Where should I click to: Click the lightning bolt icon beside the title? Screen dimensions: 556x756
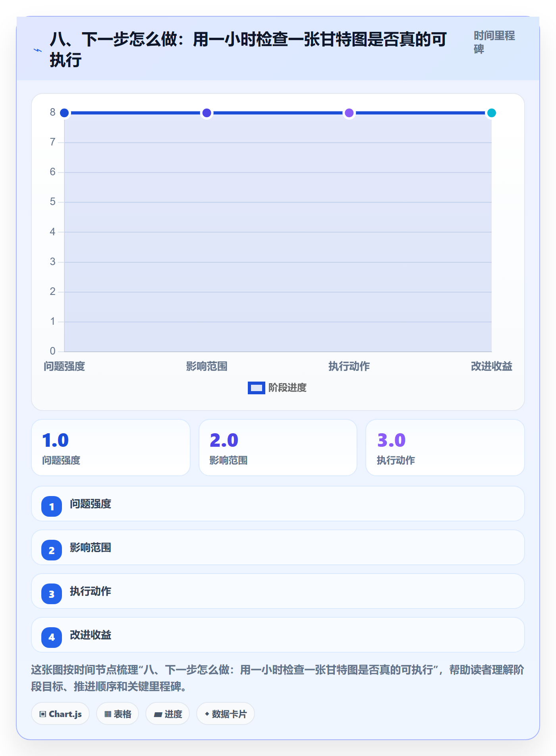pyautogui.click(x=38, y=50)
